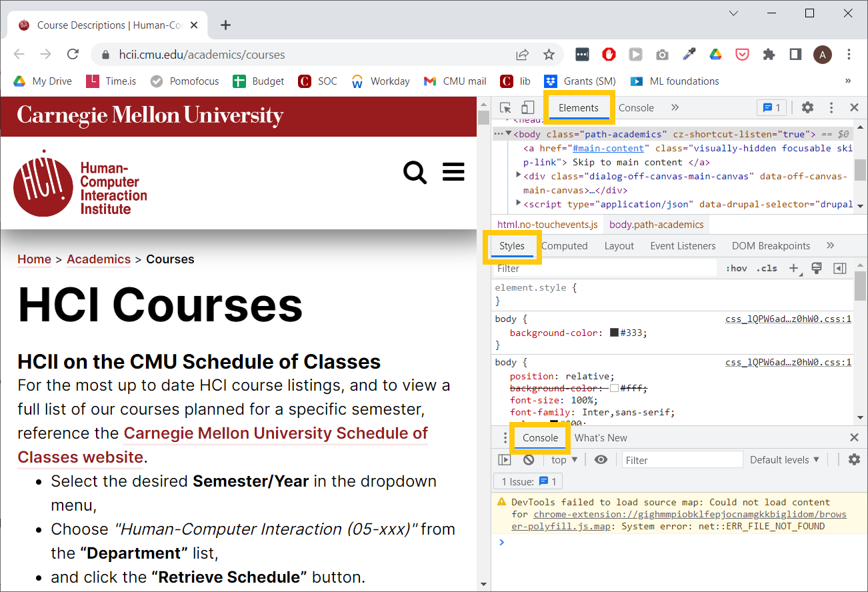This screenshot has width=868, height=592.
Task: Open the Extensions puzzle icon
Action: [769, 55]
